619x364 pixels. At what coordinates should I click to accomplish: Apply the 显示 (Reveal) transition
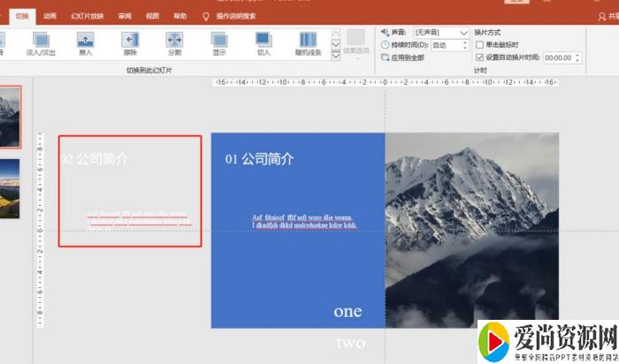pyautogui.click(x=218, y=43)
